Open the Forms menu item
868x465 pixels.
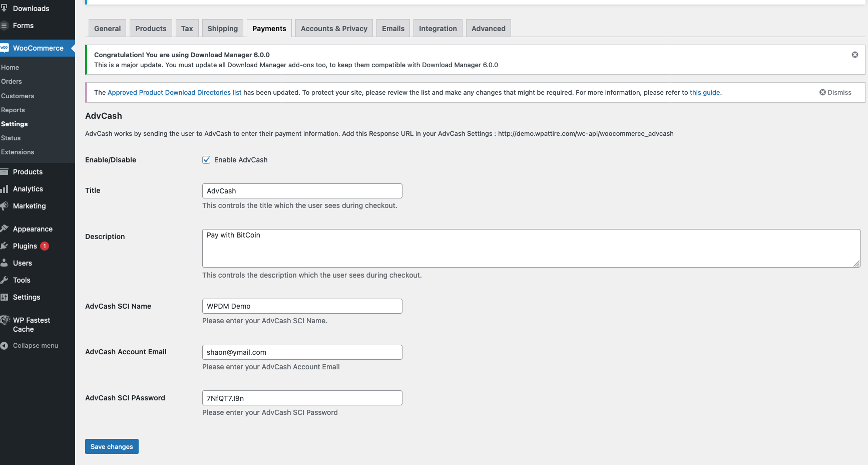pos(23,26)
